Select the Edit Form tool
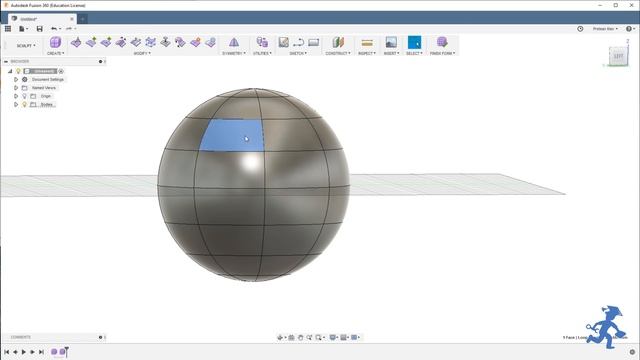This screenshot has width=640, height=360. click(x=76, y=42)
